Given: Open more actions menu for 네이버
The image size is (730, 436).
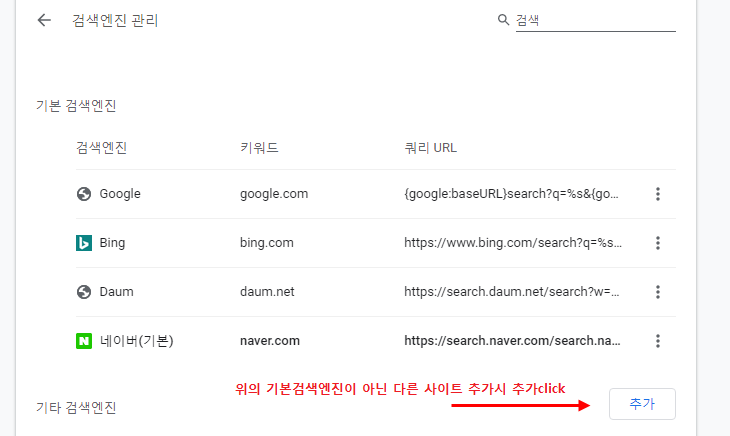Looking at the screenshot, I should click(x=658, y=341).
